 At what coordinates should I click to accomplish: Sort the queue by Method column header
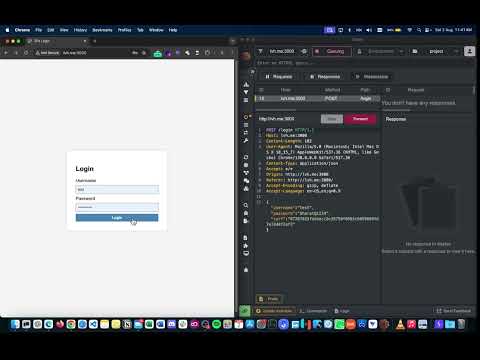[x=332, y=90]
